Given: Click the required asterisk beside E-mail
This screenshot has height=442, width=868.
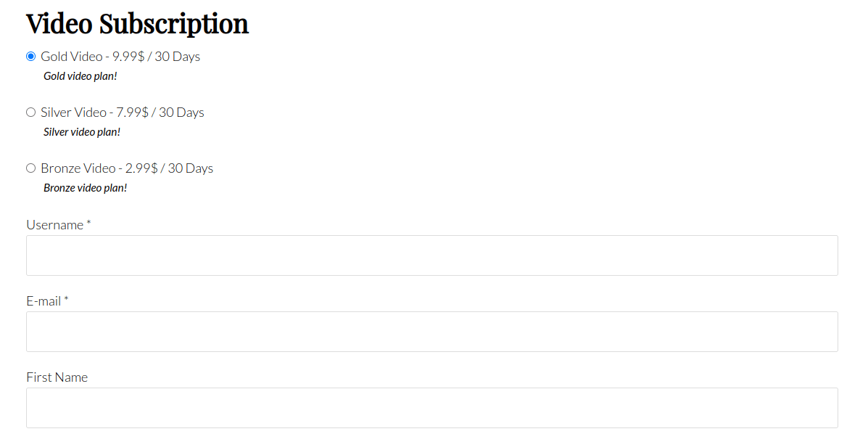Looking at the screenshot, I should click(66, 300).
